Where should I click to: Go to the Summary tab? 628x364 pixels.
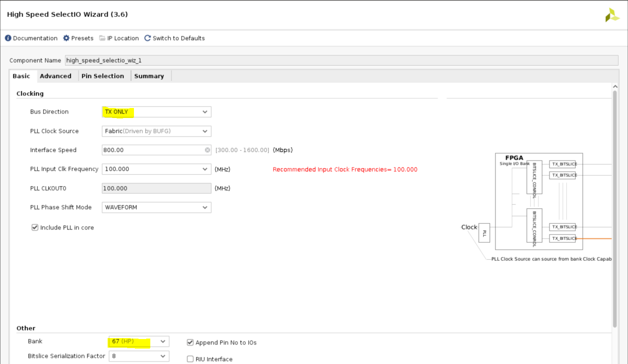[149, 76]
